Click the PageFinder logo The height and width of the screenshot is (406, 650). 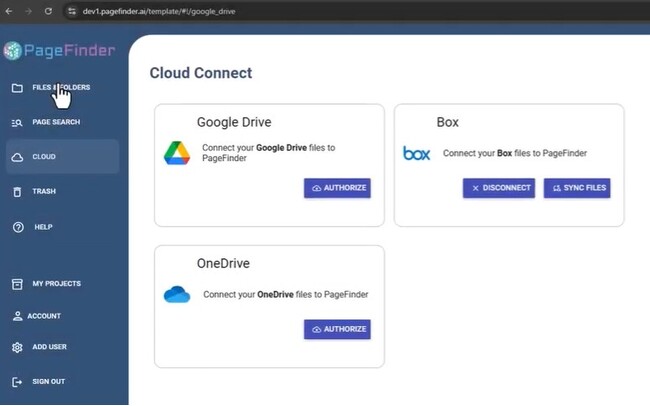pos(59,51)
